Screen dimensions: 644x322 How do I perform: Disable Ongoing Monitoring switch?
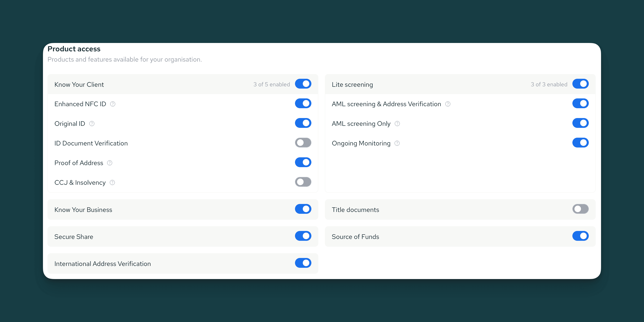pyautogui.click(x=580, y=143)
